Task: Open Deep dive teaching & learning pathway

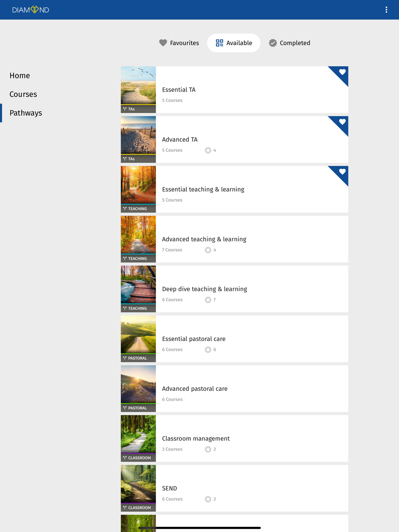Action: (205, 289)
